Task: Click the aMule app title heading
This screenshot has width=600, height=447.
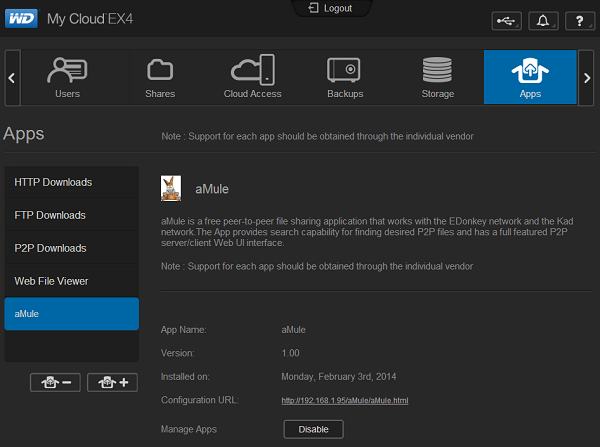Action: click(212, 189)
